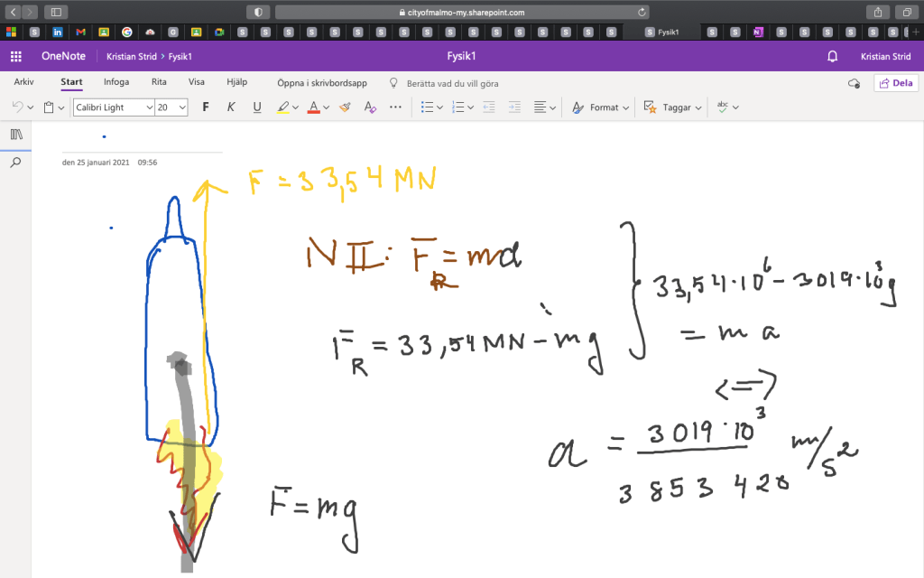
Task: Toggle bold formatting
Action: [206, 107]
